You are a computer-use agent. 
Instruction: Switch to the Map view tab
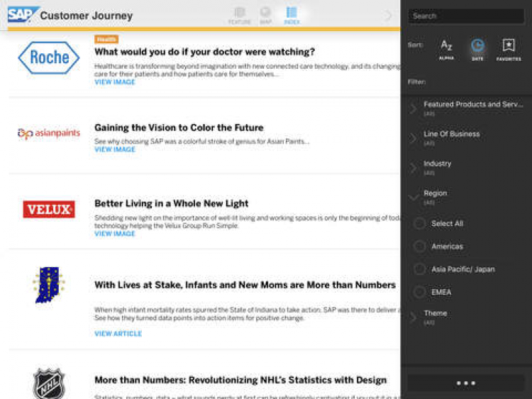click(x=265, y=16)
